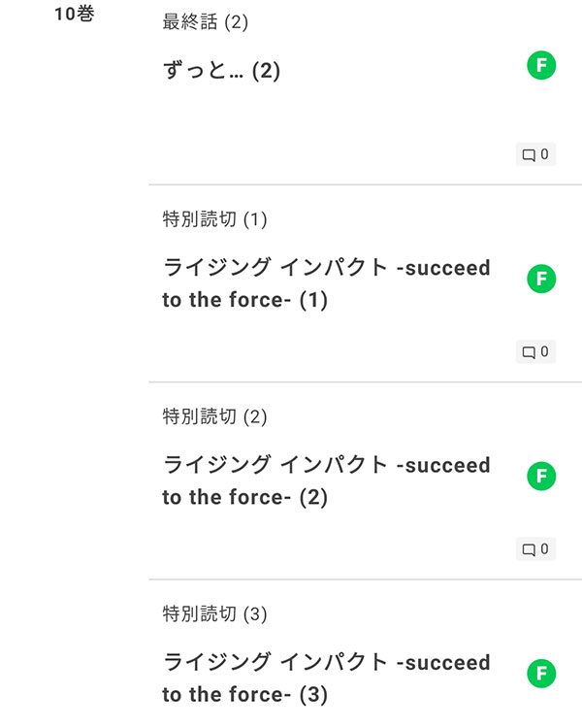Viewport: 582px width, 728px height.
Task: Open ライジング インパクト -succeed to the force- (1)
Action: 326,283
